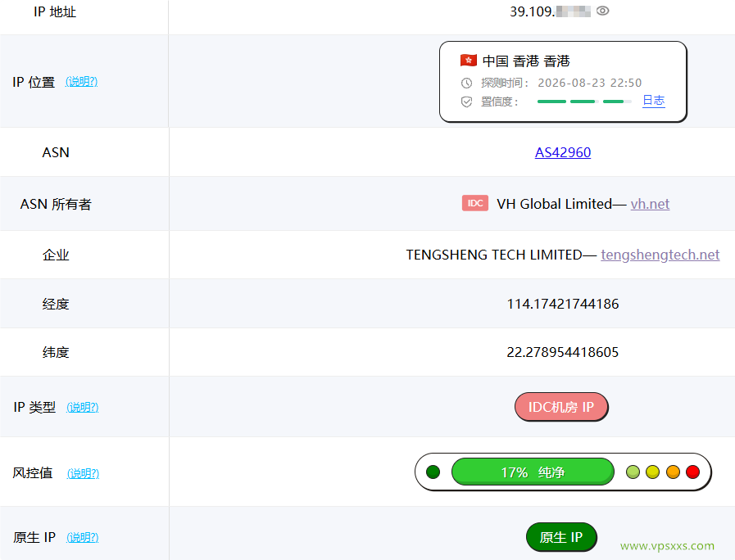Select the longitude value 114.17421744186
The image size is (735, 560).
[562, 304]
